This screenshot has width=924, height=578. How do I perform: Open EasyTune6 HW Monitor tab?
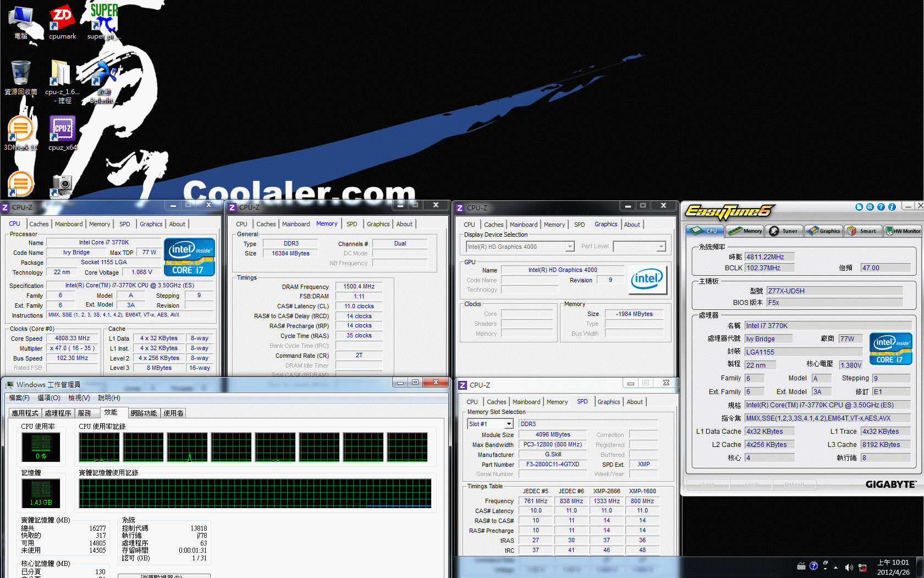[903, 231]
